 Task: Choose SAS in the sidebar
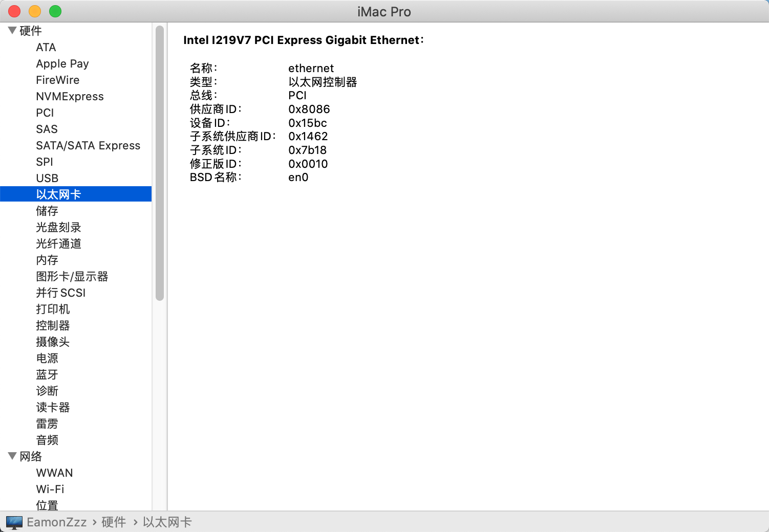click(x=47, y=129)
